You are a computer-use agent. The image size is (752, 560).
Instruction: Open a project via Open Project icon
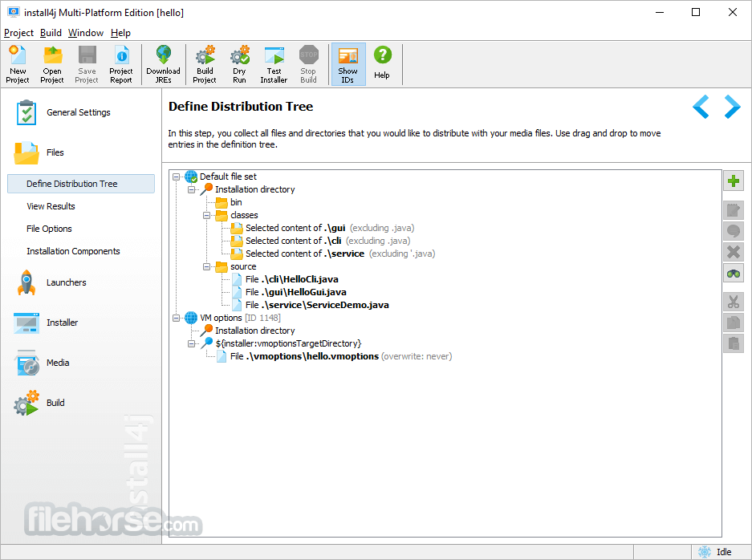[52, 64]
